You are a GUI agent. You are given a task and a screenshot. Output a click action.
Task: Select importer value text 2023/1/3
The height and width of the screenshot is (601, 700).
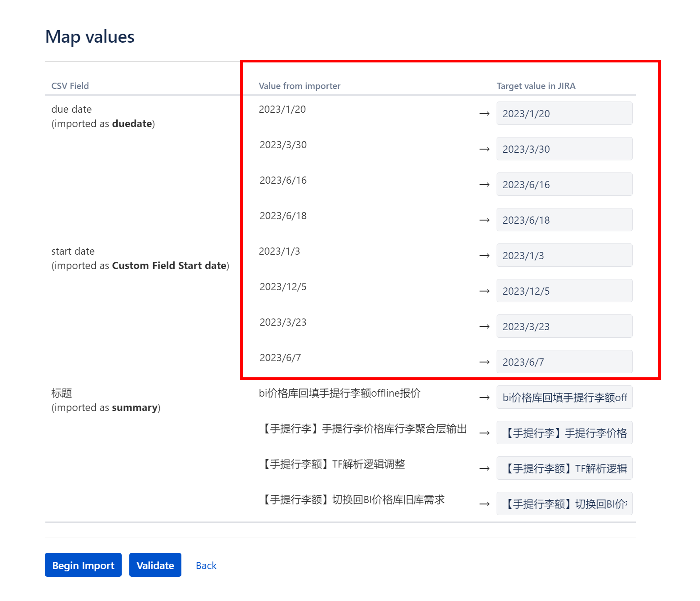279,251
